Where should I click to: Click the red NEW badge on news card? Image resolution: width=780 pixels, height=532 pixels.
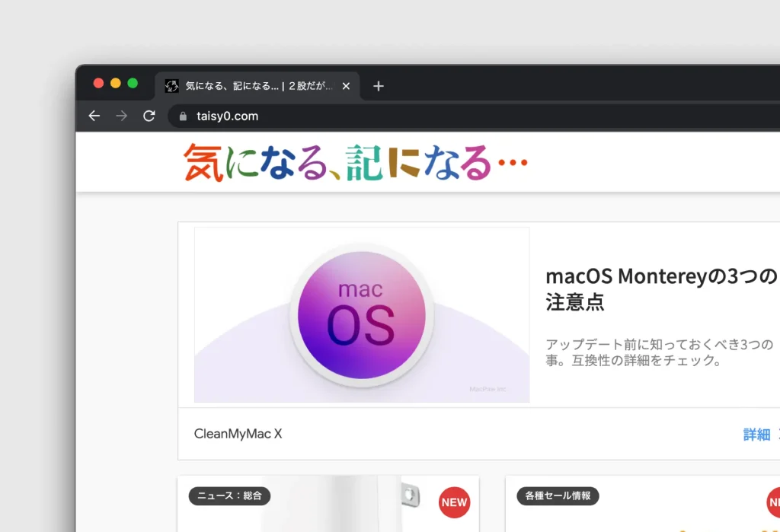[454, 502]
